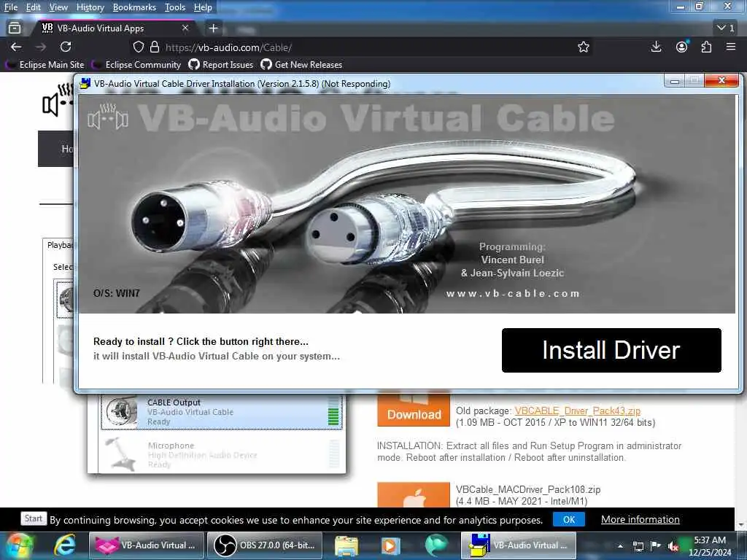Go back to previous page

16,47
